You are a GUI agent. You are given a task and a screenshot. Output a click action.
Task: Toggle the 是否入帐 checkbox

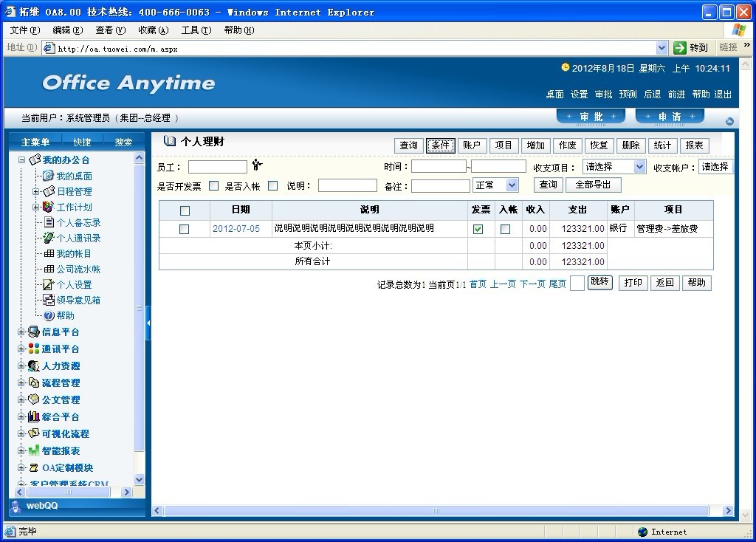[x=273, y=185]
